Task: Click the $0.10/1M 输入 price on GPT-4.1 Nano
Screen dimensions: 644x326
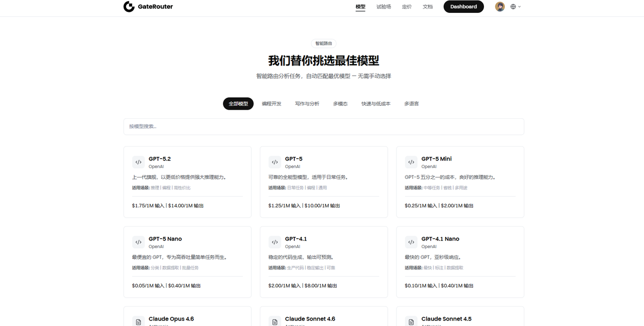Action: tap(421, 286)
